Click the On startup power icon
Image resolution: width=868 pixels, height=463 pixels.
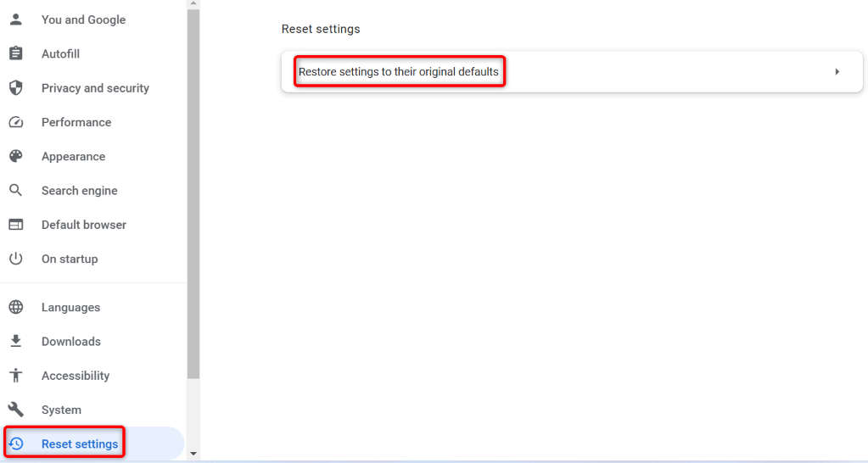coord(15,259)
